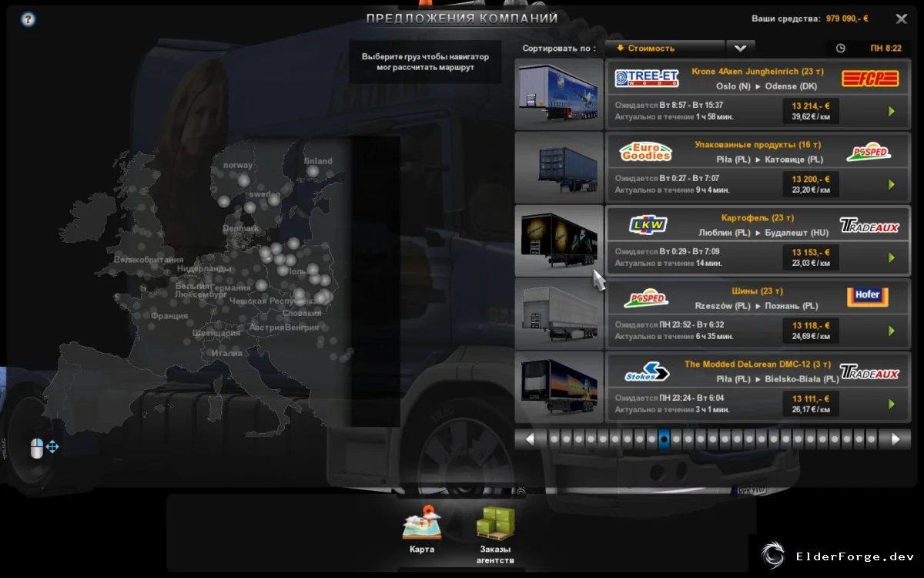Click the price 13 118,- €
This screenshot has width=924, height=578.
pyautogui.click(x=811, y=324)
